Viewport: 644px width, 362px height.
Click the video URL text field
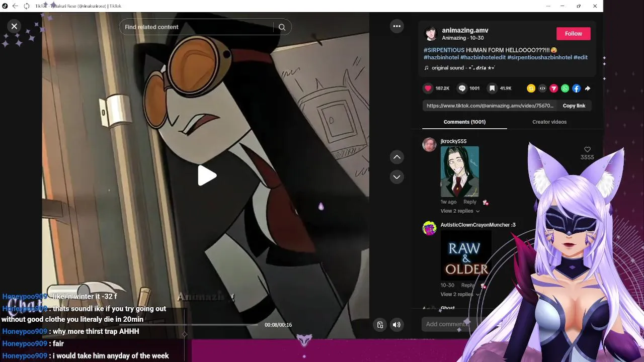pyautogui.click(x=490, y=106)
